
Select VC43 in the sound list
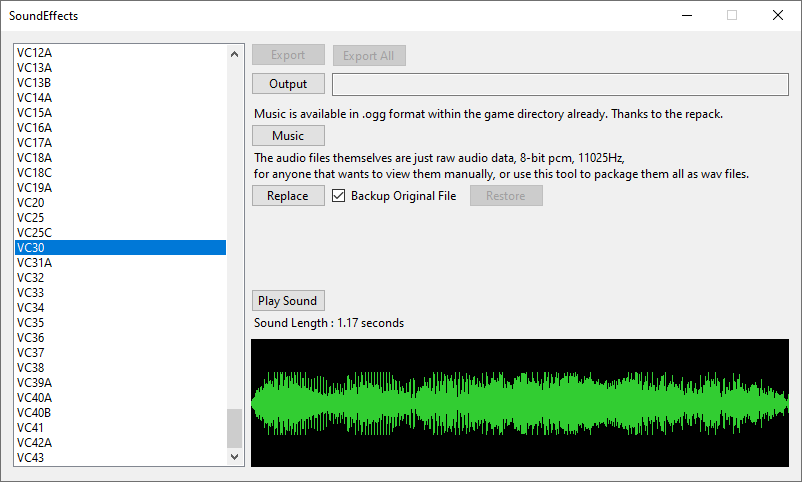(121, 457)
